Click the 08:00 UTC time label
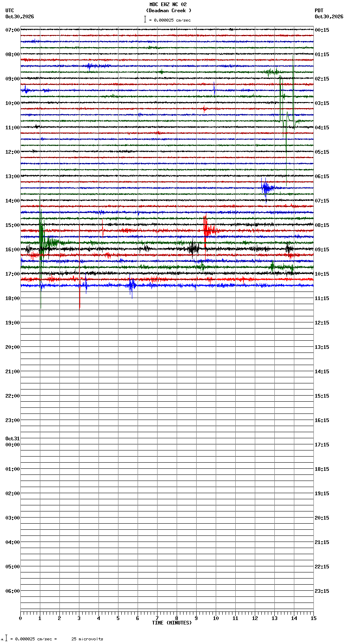The height and width of the screenshot is (644, 346). point(13,54)
